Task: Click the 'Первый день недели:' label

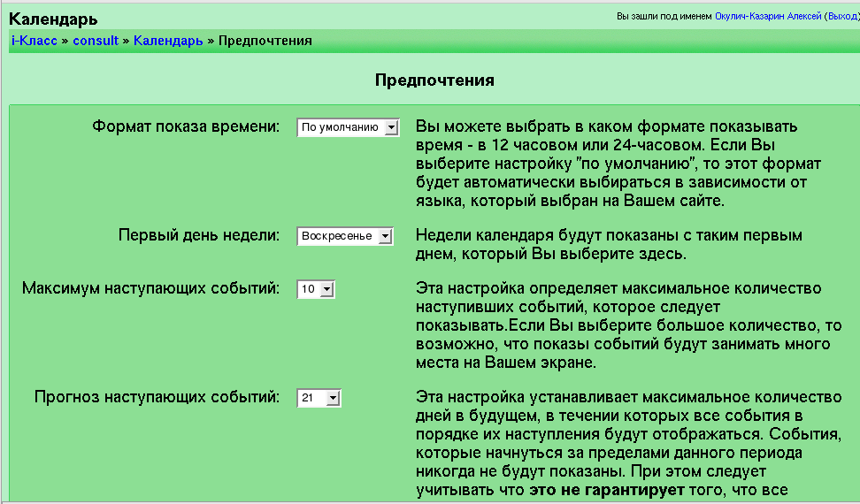Action: (x=199, y=235)
